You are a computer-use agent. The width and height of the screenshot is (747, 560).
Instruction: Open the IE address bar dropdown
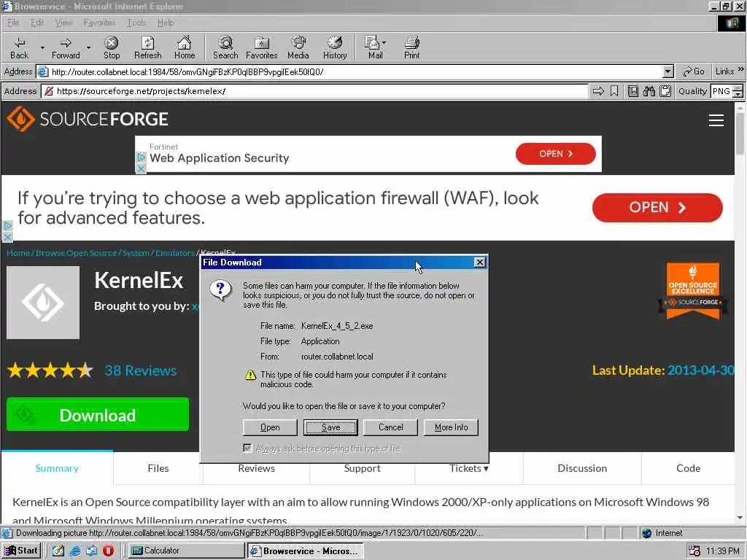coord(668,72)
